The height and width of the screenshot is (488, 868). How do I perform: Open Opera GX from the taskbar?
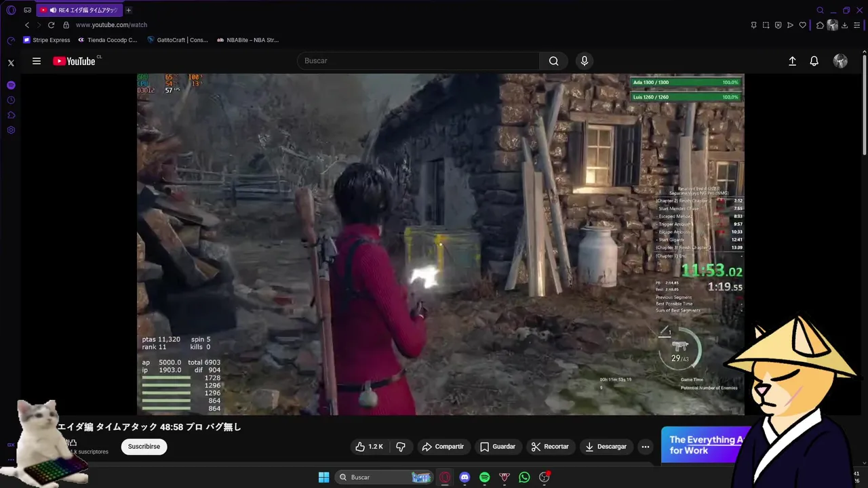445,477
